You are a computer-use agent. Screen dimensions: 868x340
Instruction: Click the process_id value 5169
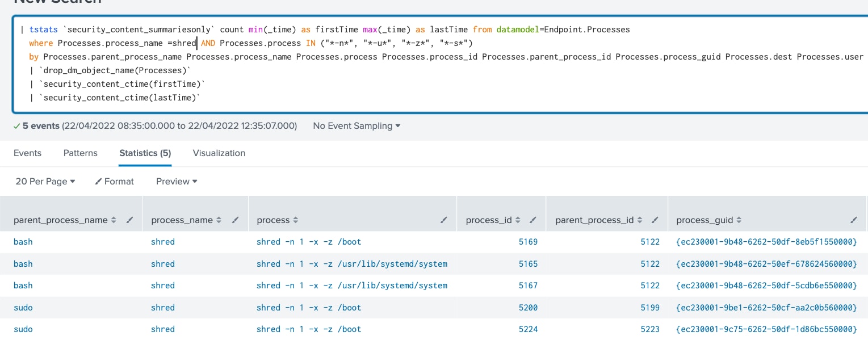coord(528,242)
